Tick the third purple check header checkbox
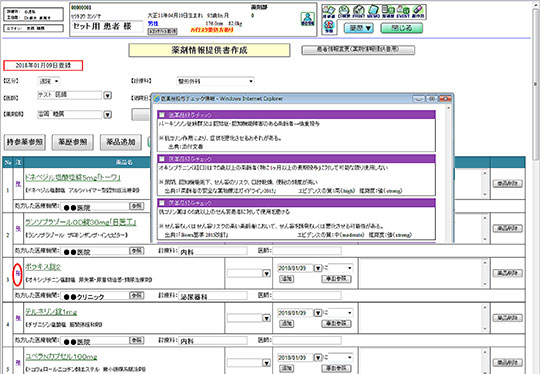 click(162, 203)
